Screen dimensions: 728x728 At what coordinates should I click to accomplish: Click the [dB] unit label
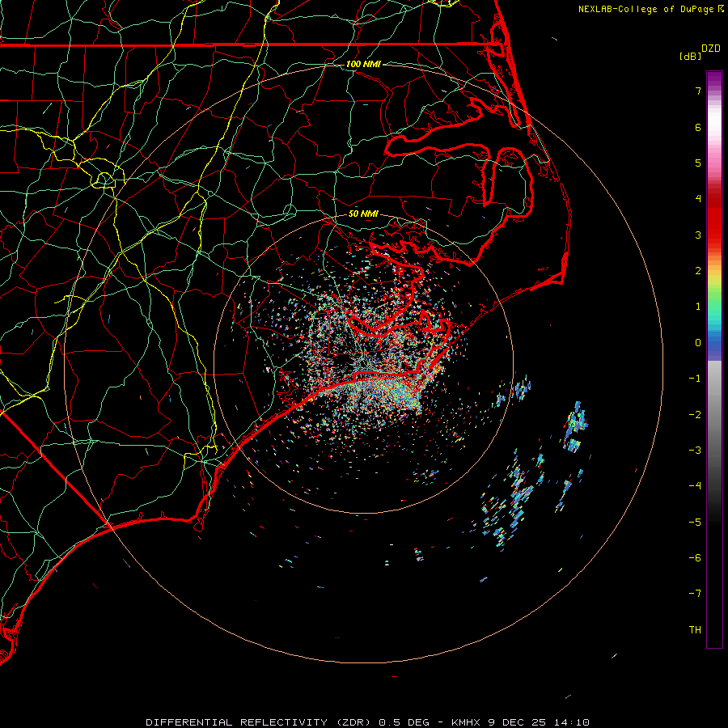(x=690, y=57)
